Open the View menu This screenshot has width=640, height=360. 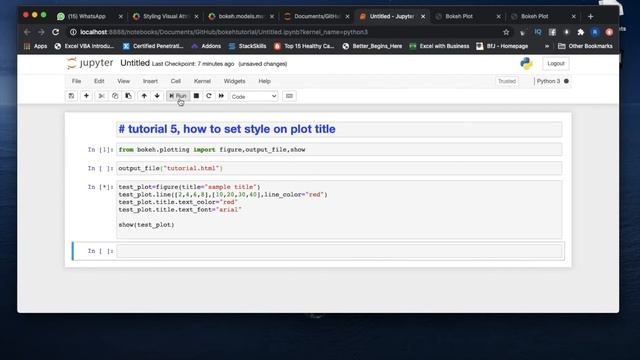[x=123, y=81]
